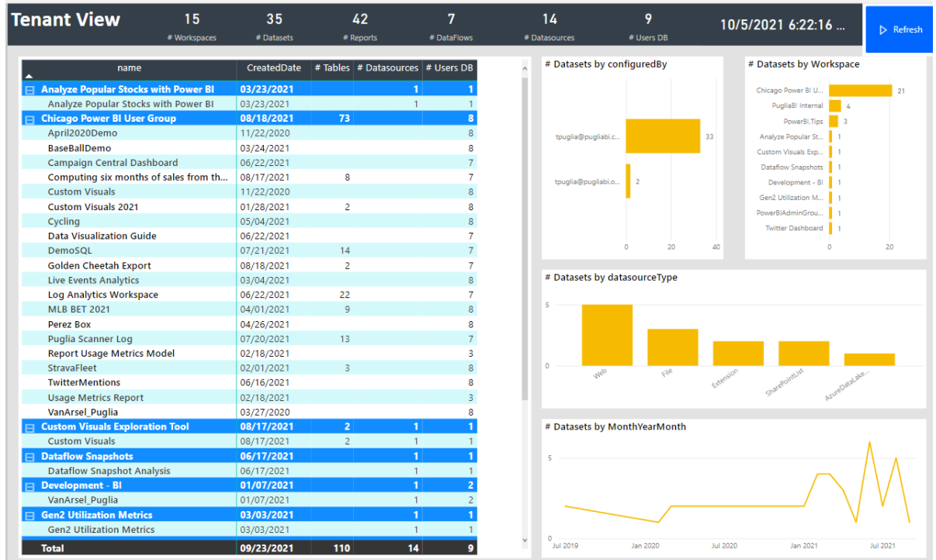Click the sort arrow under name header

point(29,77)
